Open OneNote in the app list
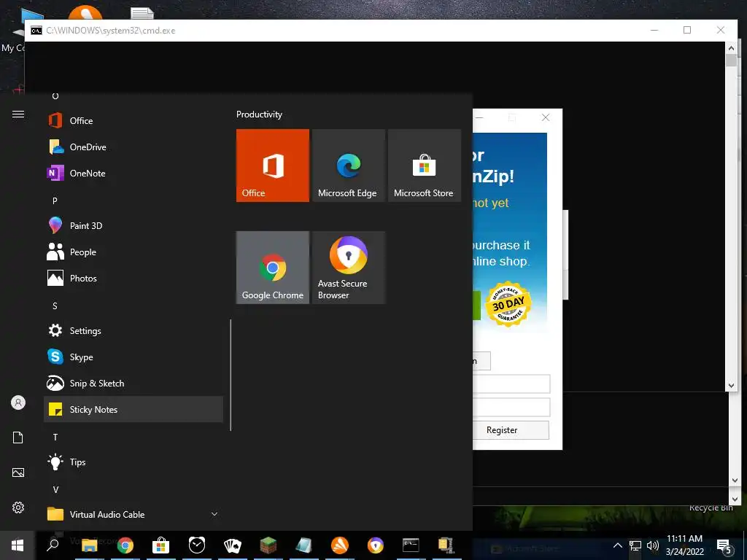747x560 pixels. [133, 174]
